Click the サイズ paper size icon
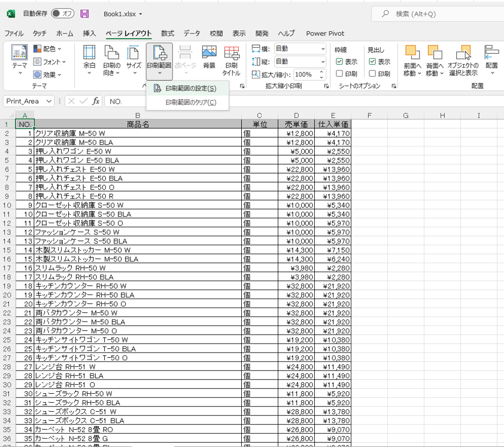 pyautogui.click(x=133, y=60)
